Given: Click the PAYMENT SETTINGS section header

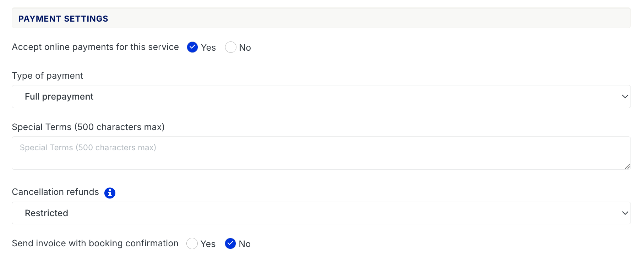Looking at the screenshot, I should click(63, 19).
